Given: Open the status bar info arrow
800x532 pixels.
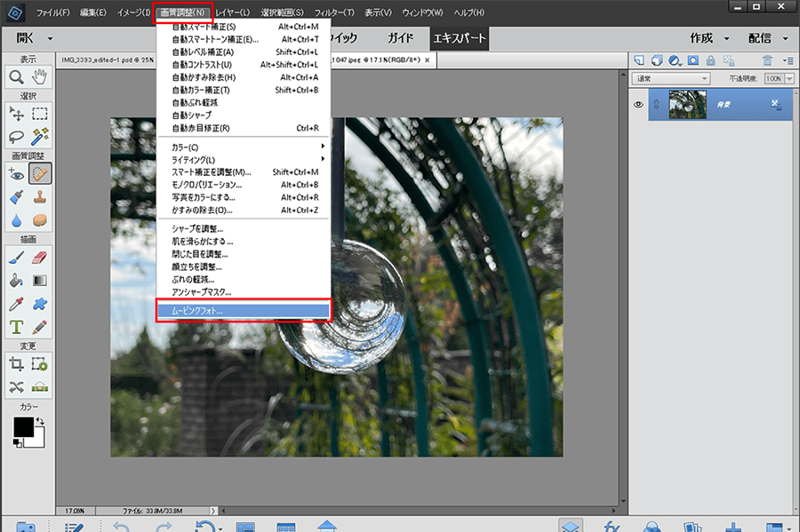Looking at the screenshot, I should 213,511.
